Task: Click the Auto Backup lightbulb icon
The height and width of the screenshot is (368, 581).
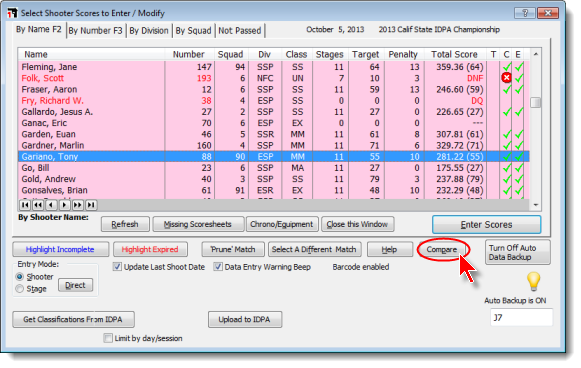Action: coord(533,282)
